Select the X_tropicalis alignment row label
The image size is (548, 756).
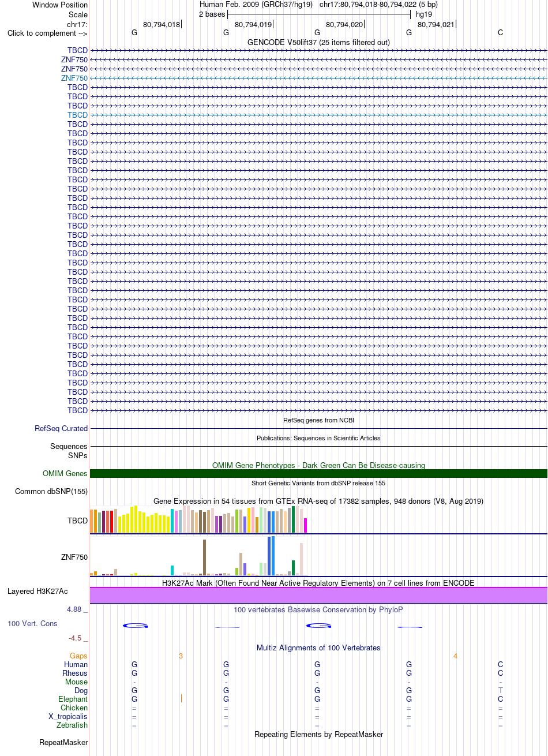coord(68,717)
